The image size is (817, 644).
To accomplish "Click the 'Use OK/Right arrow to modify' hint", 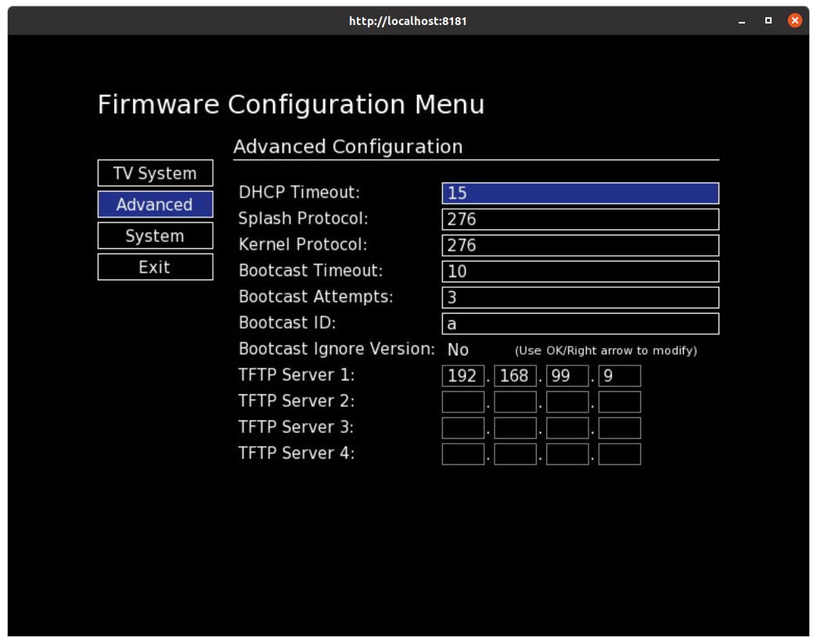I will [606, 350].
